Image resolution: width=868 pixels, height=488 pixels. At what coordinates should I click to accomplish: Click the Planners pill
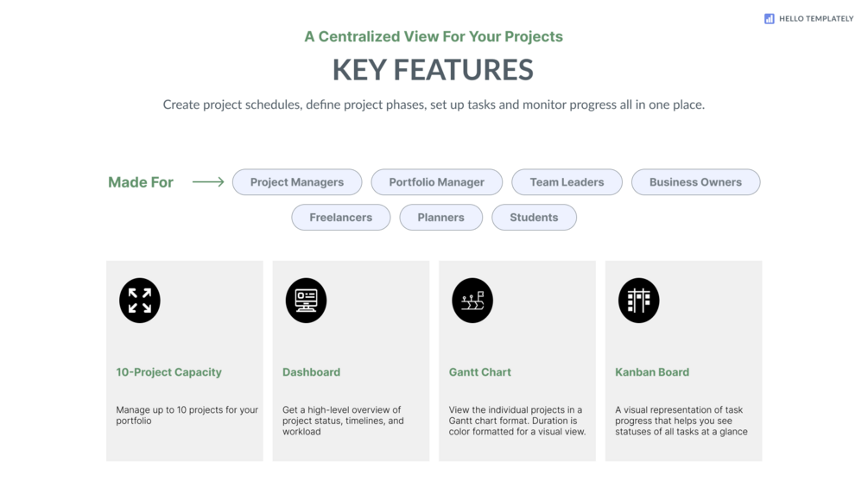(x=441, y=218)
